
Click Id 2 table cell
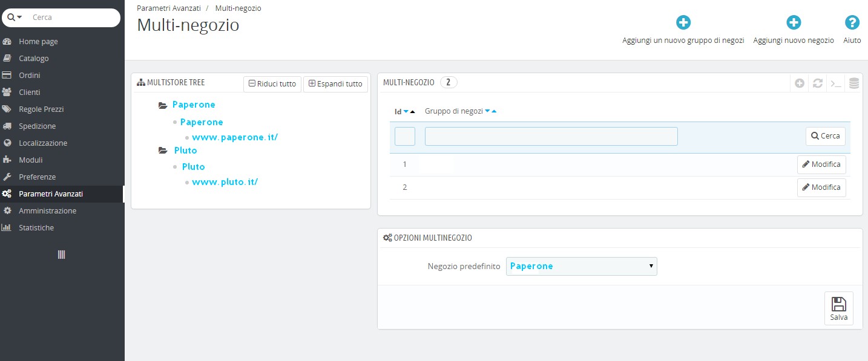[x=405, y=187]
